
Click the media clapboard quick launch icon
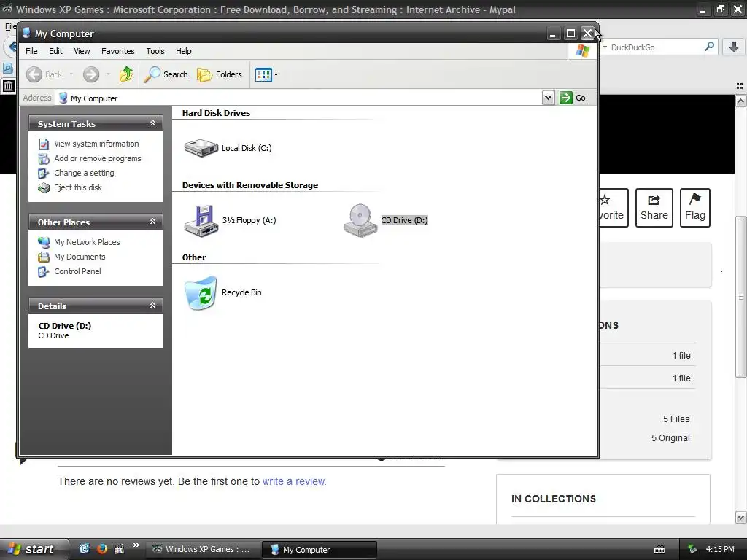[x=119, y=548]
